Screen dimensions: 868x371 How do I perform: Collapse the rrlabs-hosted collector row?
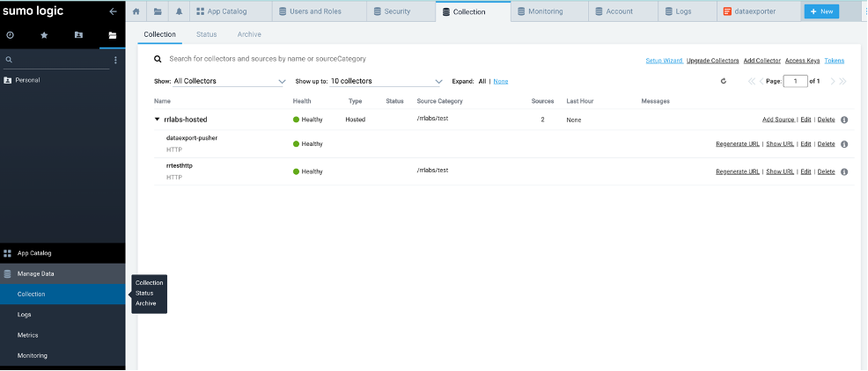[158, 119]
